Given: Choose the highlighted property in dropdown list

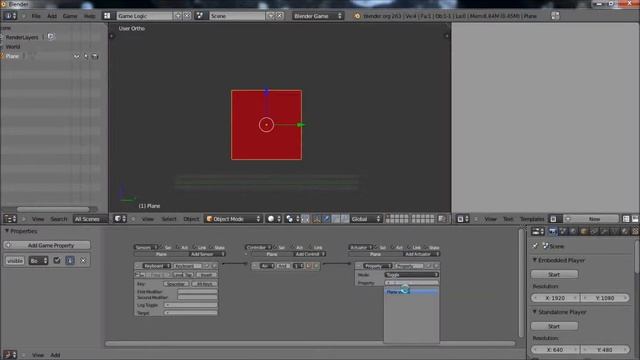Looking at the screenshot, I should 411,292.
